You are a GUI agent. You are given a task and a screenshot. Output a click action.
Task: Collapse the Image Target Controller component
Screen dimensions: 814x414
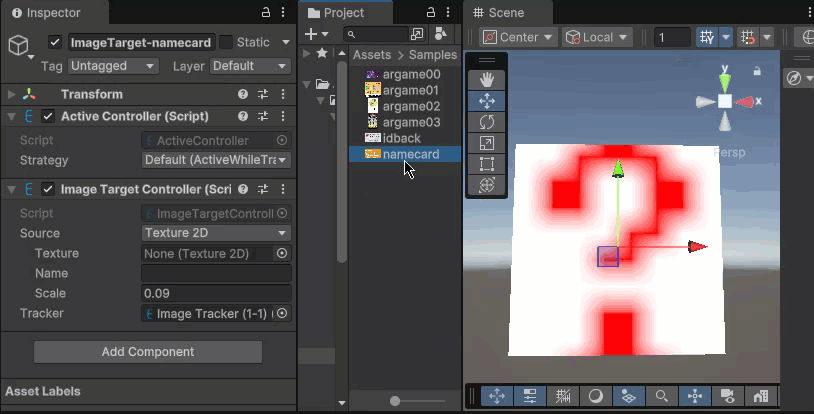coord(11,190)
